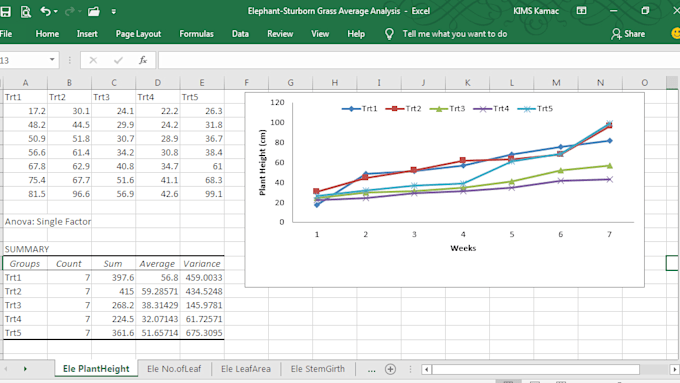Image resolution: width=680 pixels, height=383 pixels.
Task: Switch to the Ele StemGirth sheet tab
Action: [x=318, y=369]
